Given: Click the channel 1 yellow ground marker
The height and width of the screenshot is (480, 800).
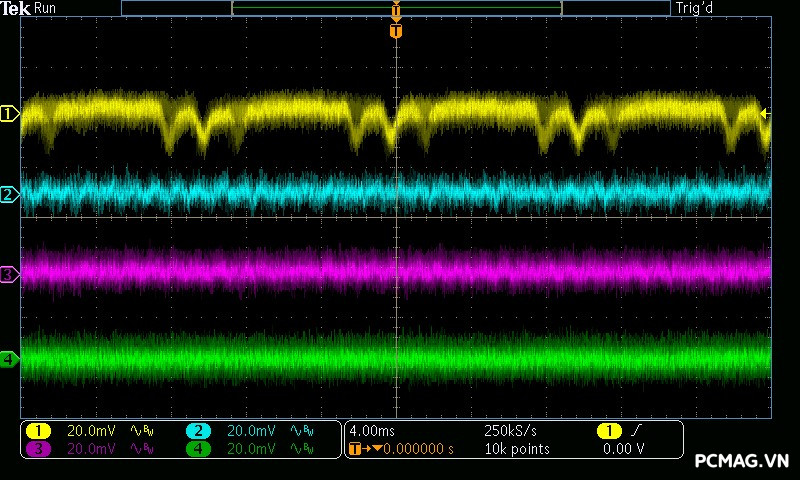Looking at the screenshot, I should coord(9,114).
